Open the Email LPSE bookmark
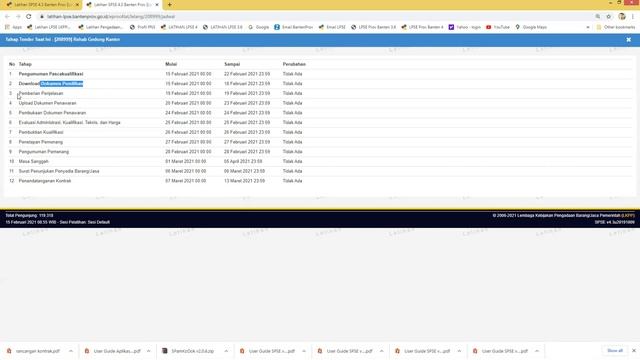Image resolution: width=640 pixels, height=360 pixels. pos(332,27)
